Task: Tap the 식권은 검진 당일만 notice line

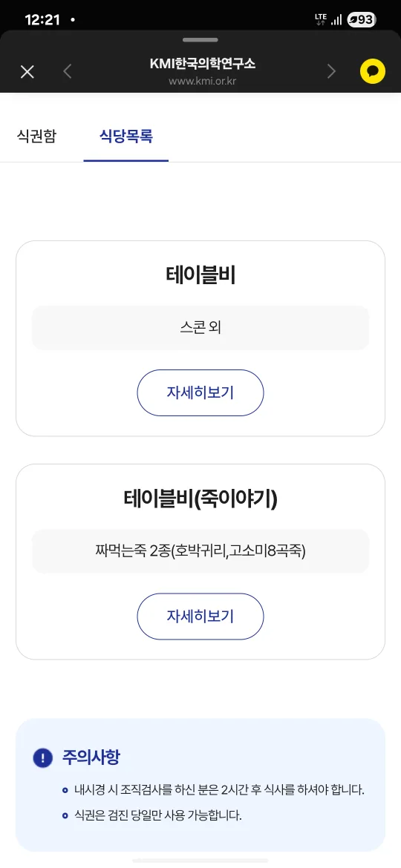Action: [158, 815]
